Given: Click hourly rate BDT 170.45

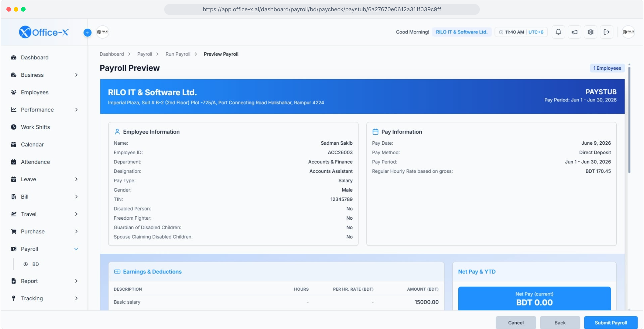Looking at the screenshot, I should coord(598,171).
